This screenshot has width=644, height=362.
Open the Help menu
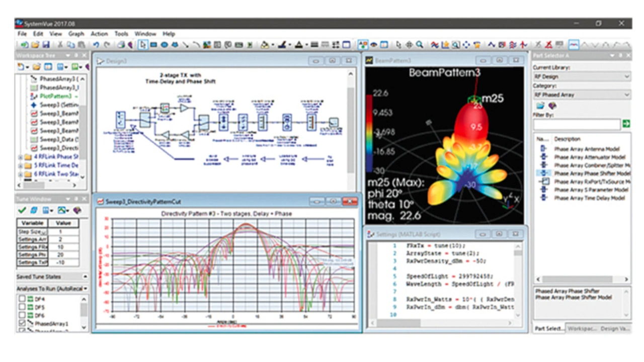[x=169, y=34]
